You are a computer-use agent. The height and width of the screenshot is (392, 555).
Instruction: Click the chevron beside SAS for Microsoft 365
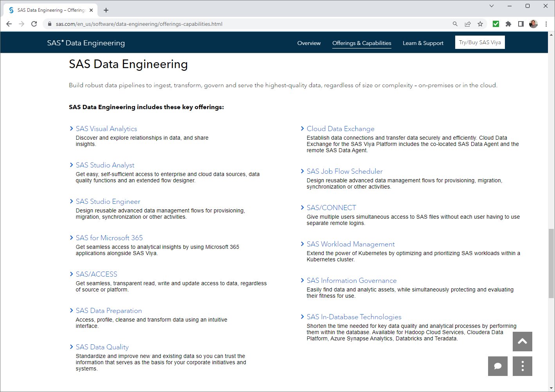(71, 237)
